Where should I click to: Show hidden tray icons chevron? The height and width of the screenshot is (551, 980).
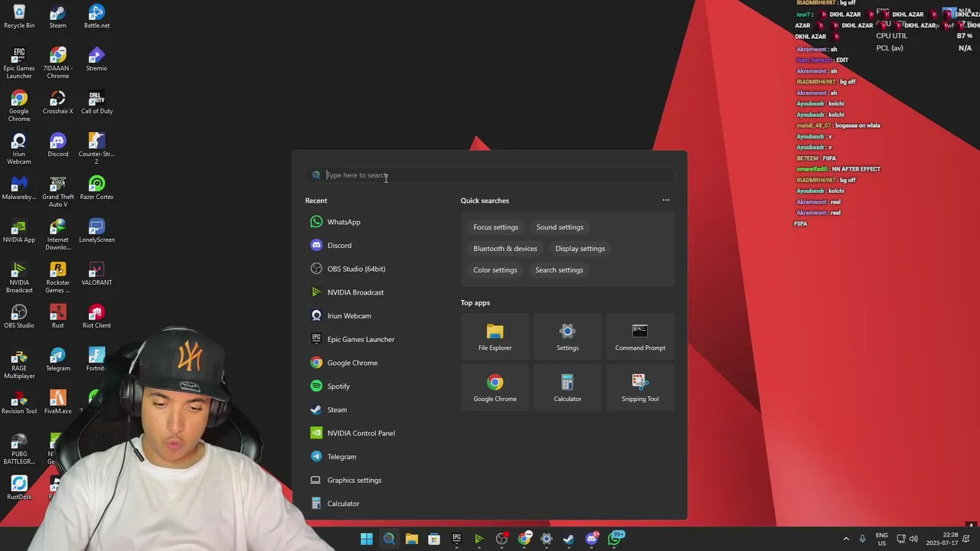(846, 539)
